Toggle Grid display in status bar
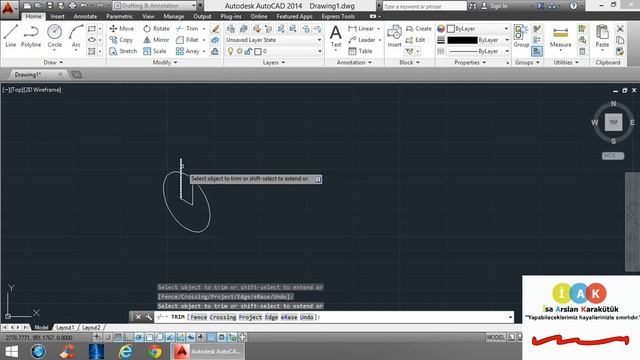This screenshot has height=360, width=640. tap(118, 337)
